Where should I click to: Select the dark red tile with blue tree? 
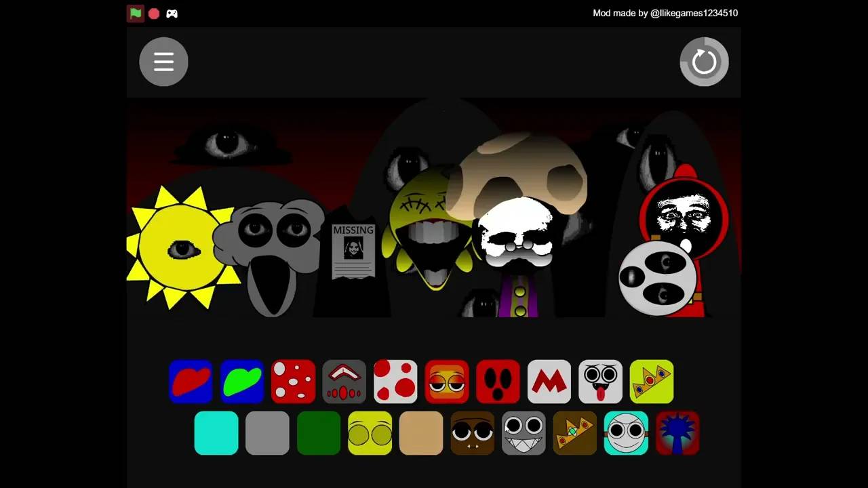pyautogui.click(x=677, y=433)
